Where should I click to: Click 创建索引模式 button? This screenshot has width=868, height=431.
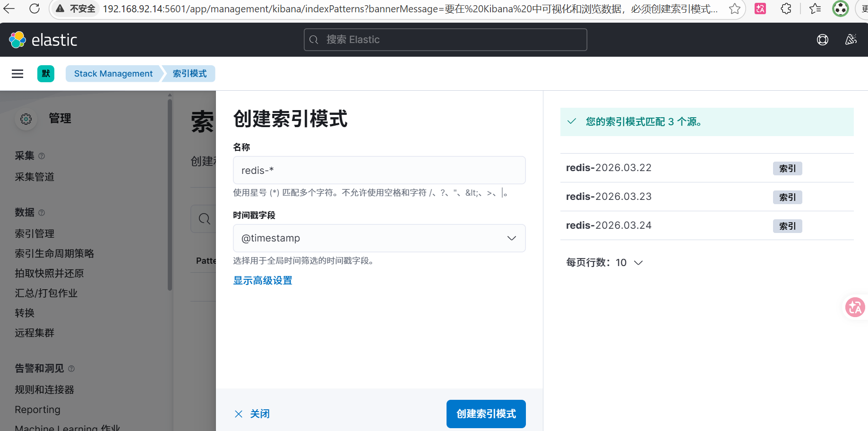(x=486, y=414)
